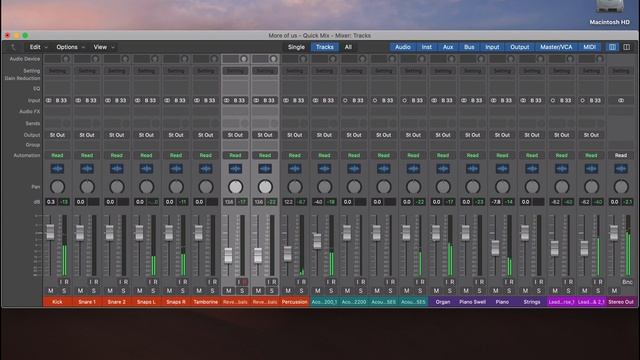Click the Strings Audio Device round icon
Image resolution: width=640 pixels, height=360 pixels.
pos(540,59)
